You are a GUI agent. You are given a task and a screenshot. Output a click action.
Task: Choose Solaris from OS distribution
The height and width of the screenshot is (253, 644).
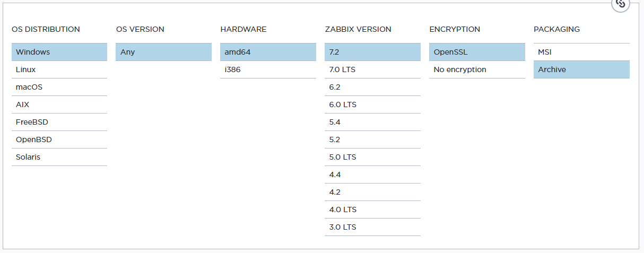pyautogui.click(x=59, y=157)
